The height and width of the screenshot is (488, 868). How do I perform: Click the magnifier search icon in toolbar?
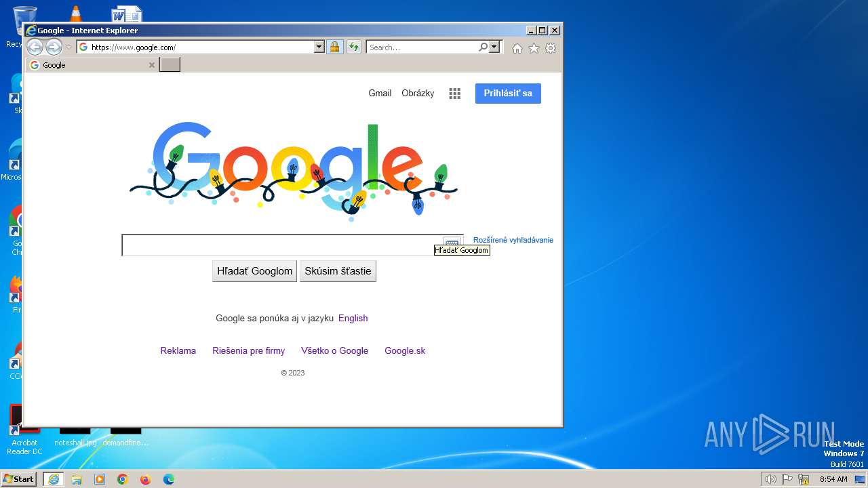point(483,47)
